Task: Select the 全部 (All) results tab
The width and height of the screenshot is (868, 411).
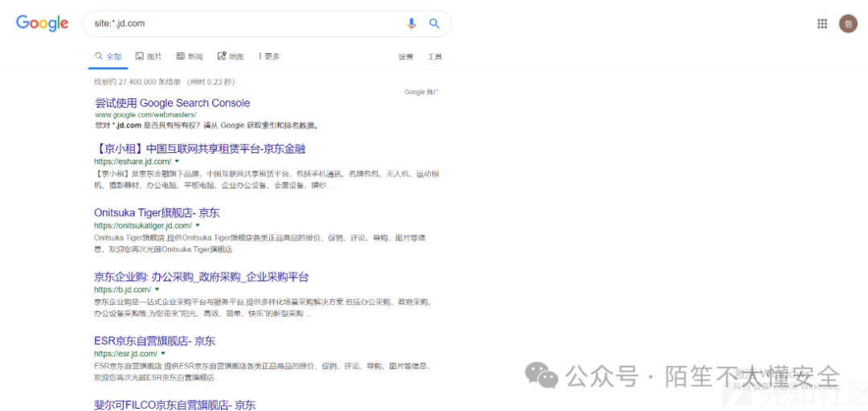Action: coord(108,56)
